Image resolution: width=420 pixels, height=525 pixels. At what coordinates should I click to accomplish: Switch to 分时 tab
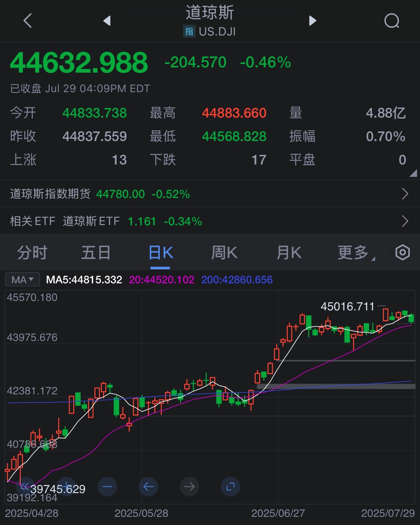[32, 252]
